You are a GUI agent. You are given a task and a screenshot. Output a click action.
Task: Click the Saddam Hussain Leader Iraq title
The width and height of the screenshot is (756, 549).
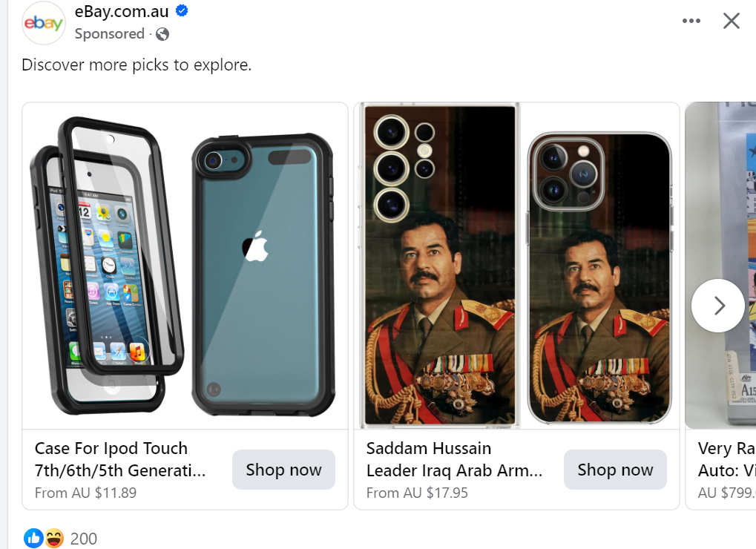[x=454, y=459]
